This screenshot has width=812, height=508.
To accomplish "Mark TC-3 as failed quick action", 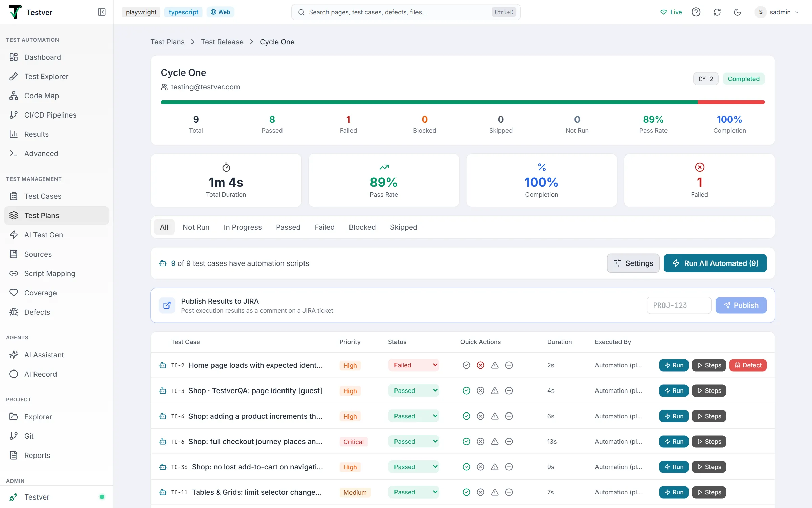I will [480, 390].
